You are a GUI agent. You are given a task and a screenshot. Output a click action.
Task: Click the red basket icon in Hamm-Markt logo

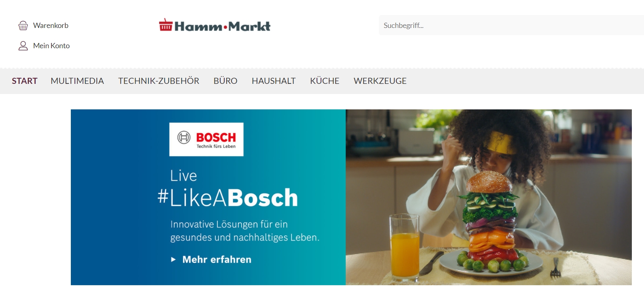click(166, 25)
